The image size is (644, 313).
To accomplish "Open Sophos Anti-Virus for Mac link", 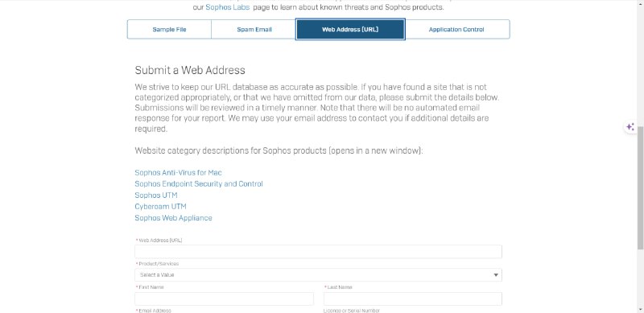I will click(178, 172).
